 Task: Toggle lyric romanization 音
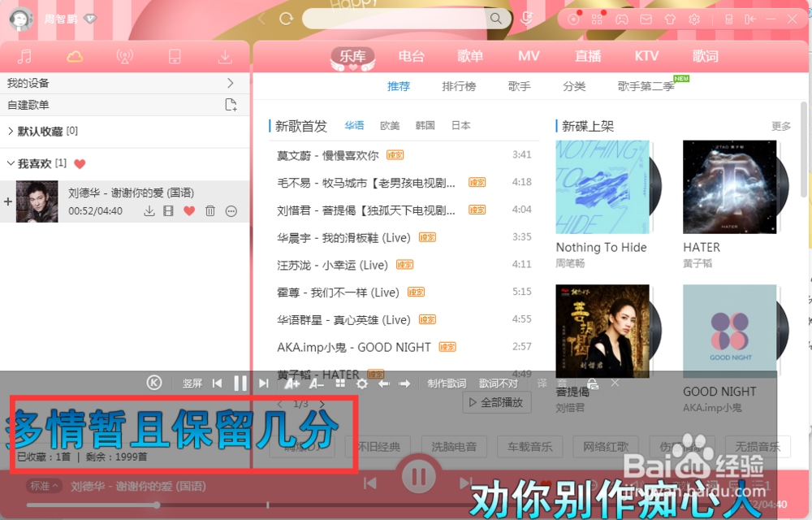click(563, 383)
